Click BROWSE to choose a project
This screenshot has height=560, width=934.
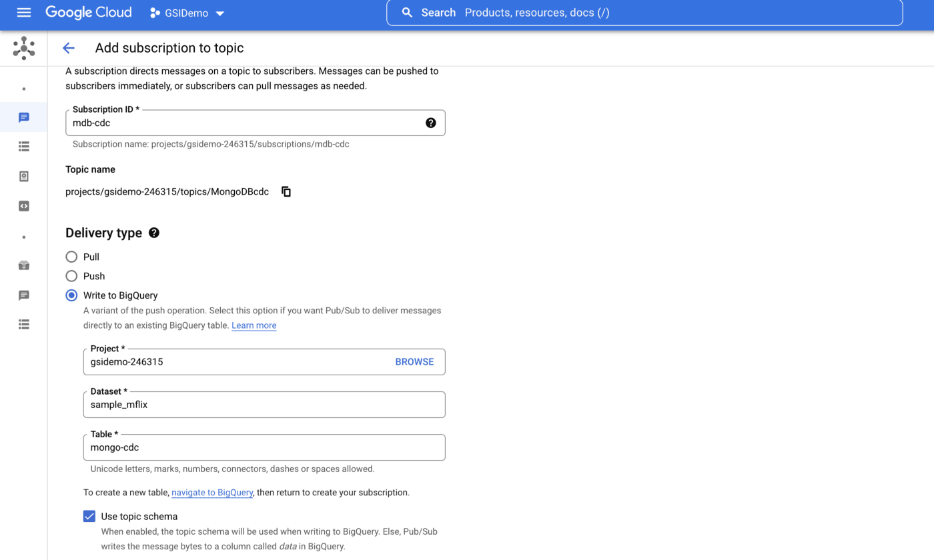414,362
